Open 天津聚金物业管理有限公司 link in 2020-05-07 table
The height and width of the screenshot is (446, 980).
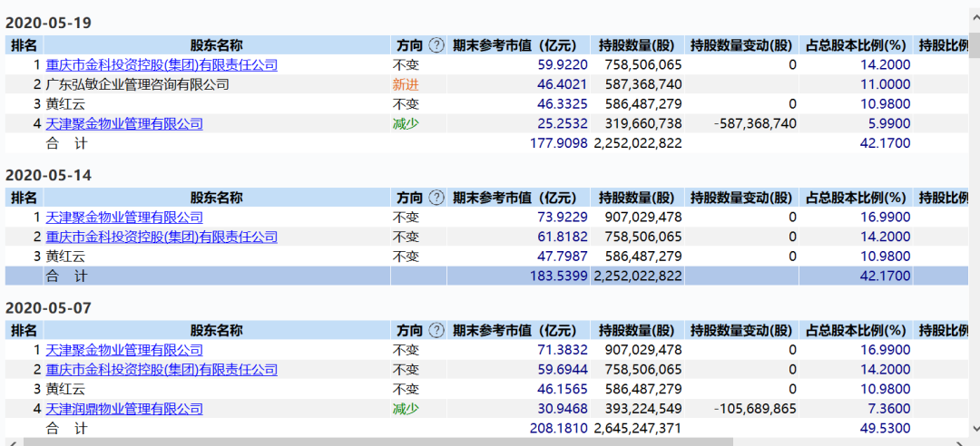coord(124,350)
